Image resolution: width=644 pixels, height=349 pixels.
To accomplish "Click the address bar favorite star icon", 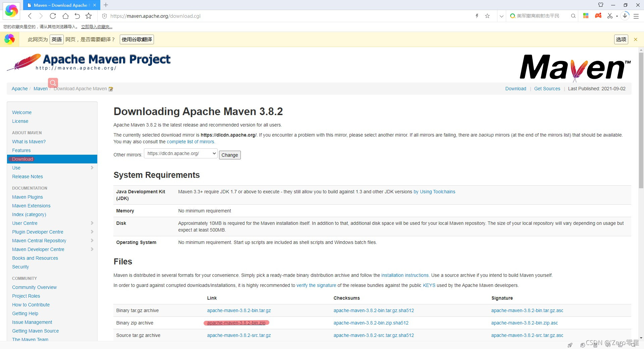I will tap(487, 16).
